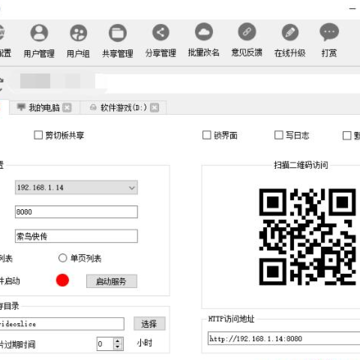This screenshot has height=360, width=360.
Task: Click the name field showing 索鸟快传
Action: [76, 236]
